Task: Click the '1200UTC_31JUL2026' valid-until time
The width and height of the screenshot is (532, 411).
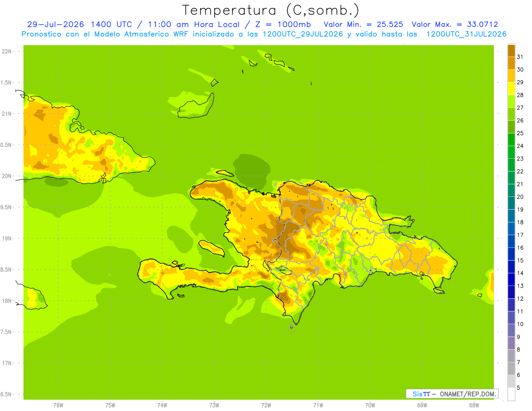Action: [x=466, y=34]
